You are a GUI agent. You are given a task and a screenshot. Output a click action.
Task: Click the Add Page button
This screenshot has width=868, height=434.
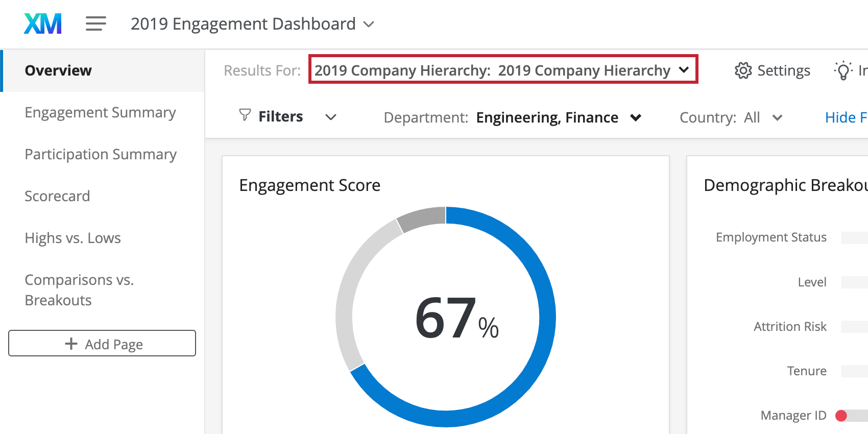click(102, 343)
